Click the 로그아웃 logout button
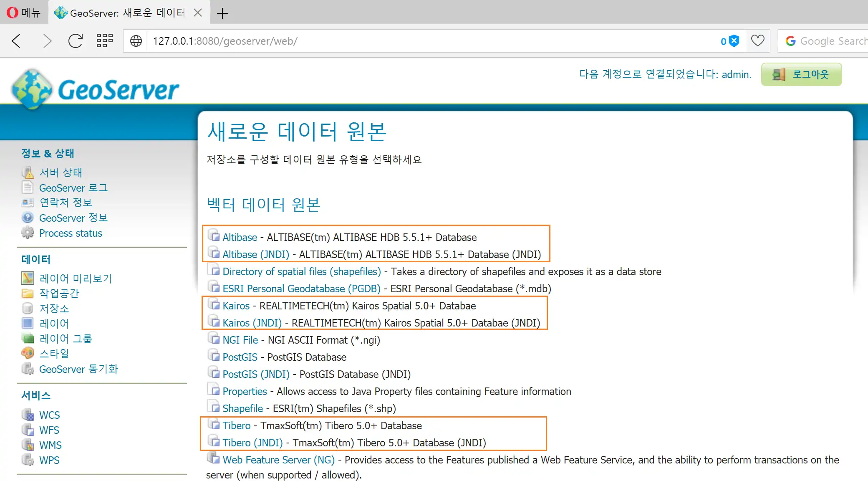The height and width of the screenshot is (481, 868). click(801, 74)
